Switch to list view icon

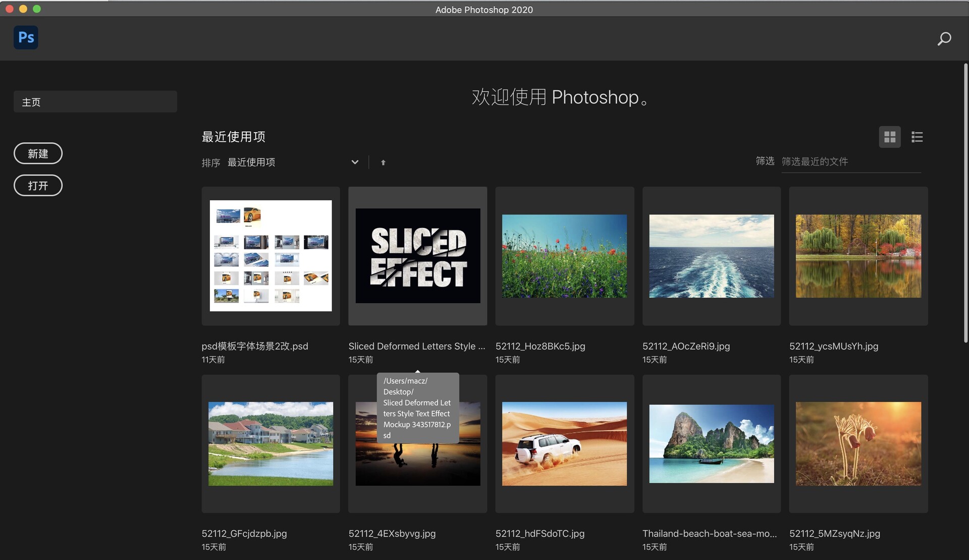(x=917, y=137)
